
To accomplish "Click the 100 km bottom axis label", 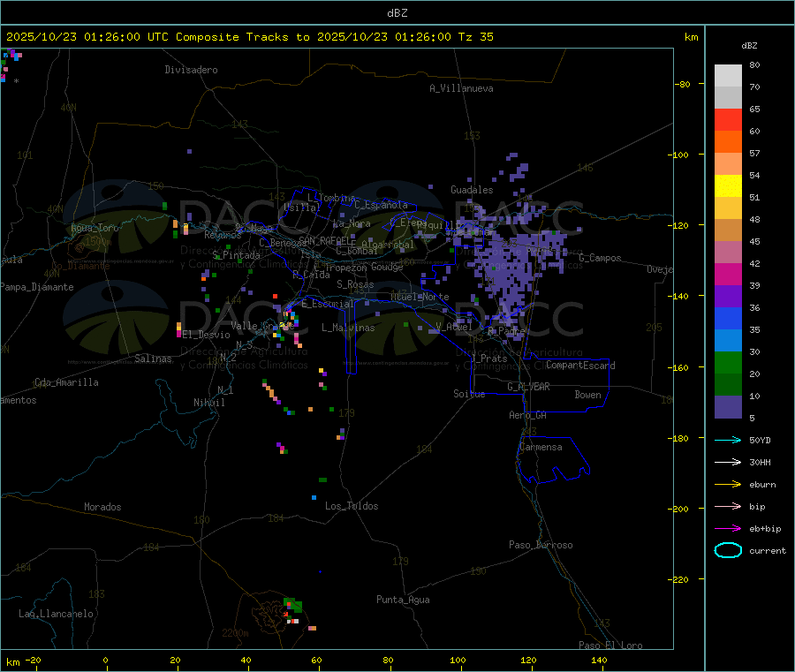I will pyautogui.click(x=458, y=660).
